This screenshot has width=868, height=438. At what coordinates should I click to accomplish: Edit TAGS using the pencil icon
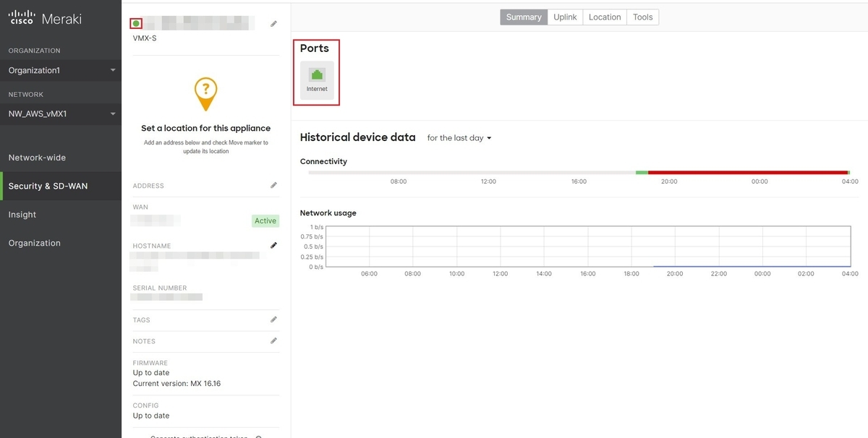(273, 319)
